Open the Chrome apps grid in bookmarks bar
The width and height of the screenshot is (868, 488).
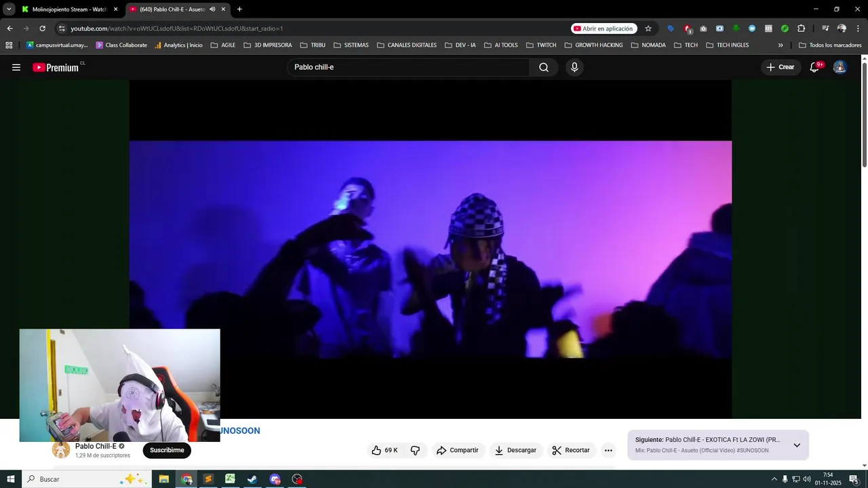coord(9,45)
